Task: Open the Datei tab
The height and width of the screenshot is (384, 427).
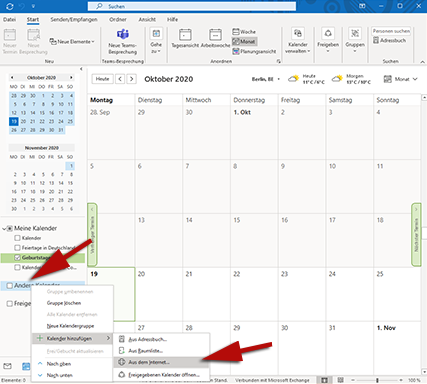Action: [9, 20]
